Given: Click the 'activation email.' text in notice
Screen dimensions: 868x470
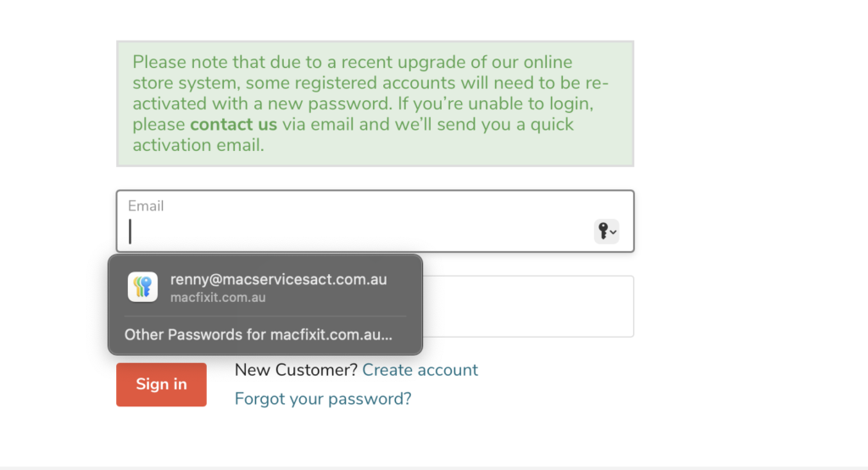Looking at the screenshot, I should point(198,145).
